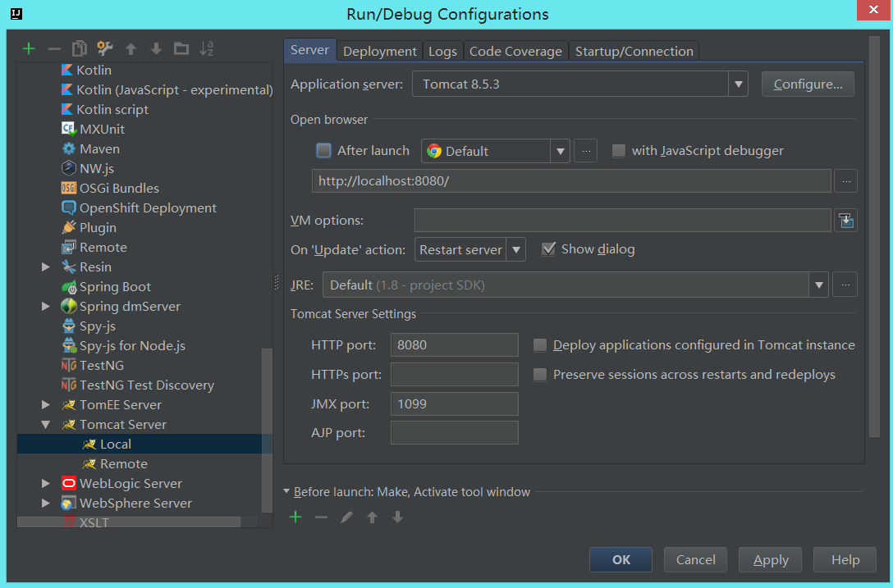Viewport: 893px width, 588px height.
Task: Click the localhost URL field
Action: (571, 181)
